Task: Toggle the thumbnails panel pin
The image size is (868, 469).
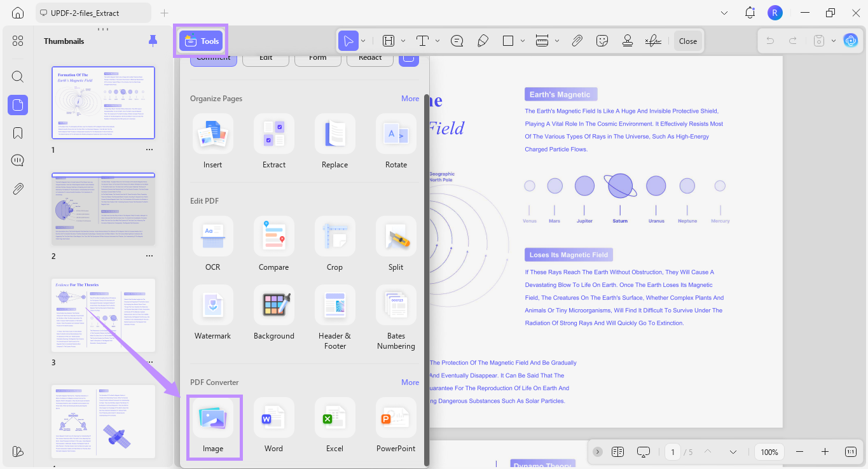Action: pyautogui.click(x=153, y=40)
